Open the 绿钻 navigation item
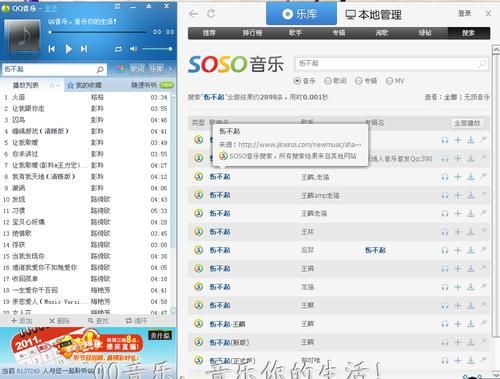This screenshot has height=379, width=500. pos(425,33)
